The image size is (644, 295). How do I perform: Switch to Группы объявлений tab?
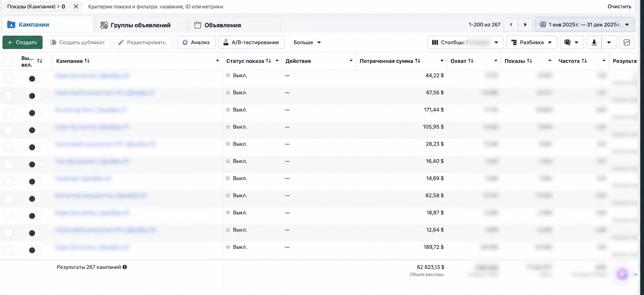[140, 25]
